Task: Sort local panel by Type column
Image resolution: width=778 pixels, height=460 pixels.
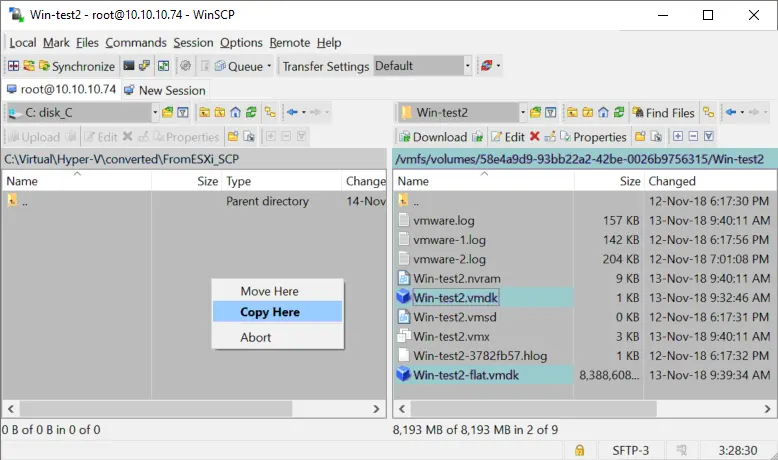Action: (281, 181)
